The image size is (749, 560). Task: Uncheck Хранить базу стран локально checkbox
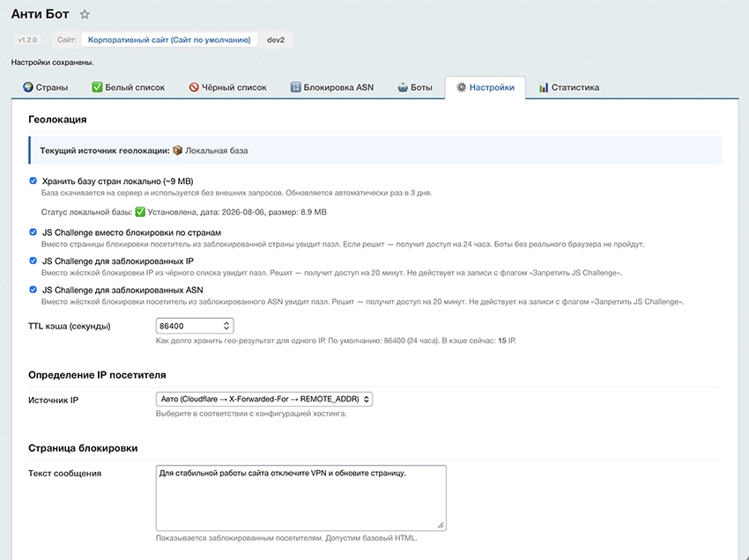pos(33,181)
